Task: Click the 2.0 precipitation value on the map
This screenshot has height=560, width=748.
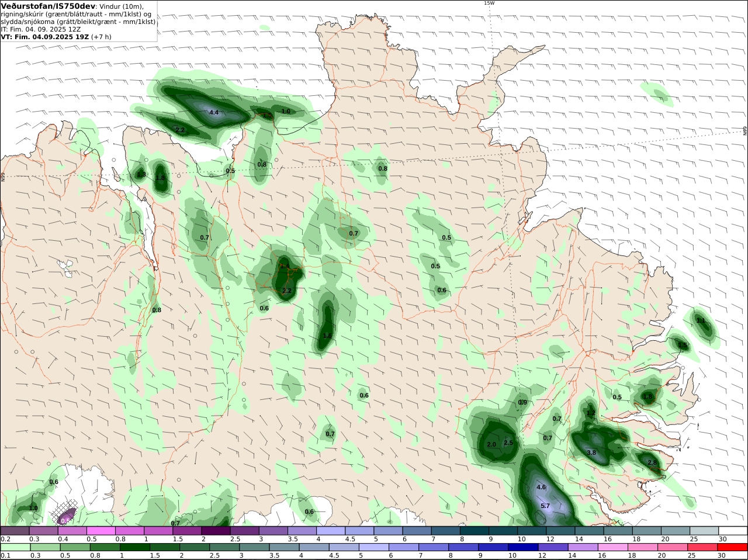Action: [x=491, y=444]
